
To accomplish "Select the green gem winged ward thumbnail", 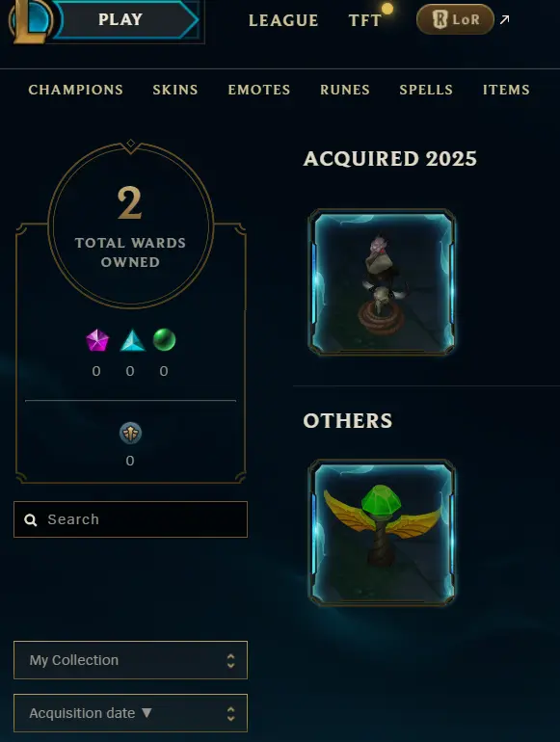I will tap(382, 532).
